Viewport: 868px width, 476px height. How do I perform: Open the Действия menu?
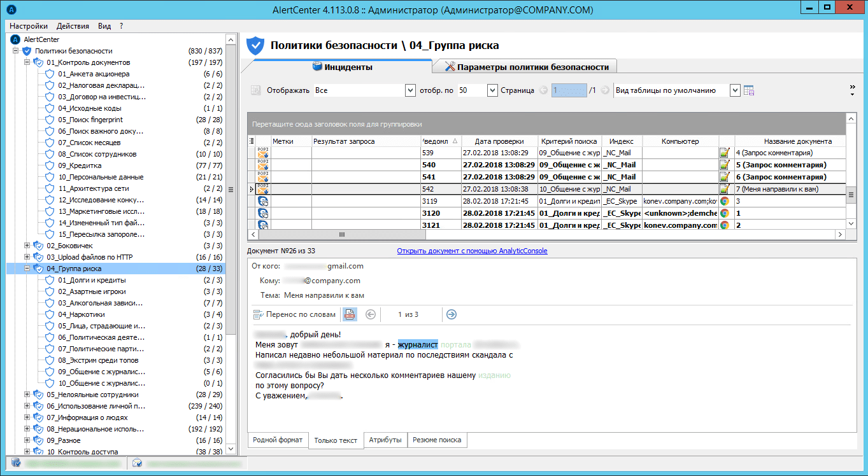pyautogui.click(x=73, y=26)
